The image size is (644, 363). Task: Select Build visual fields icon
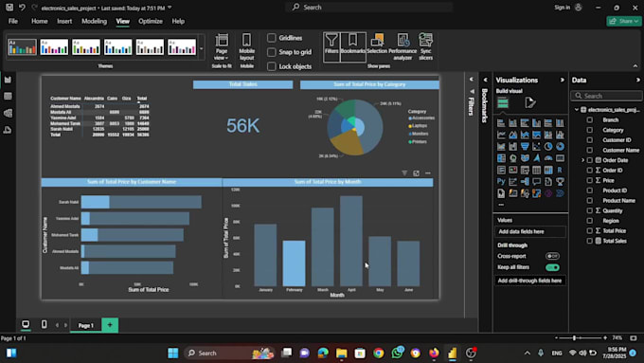(x=503, y=102)
